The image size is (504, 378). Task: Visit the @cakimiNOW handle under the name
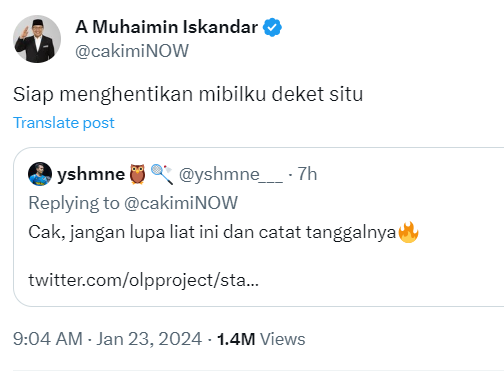pos(132,51)
